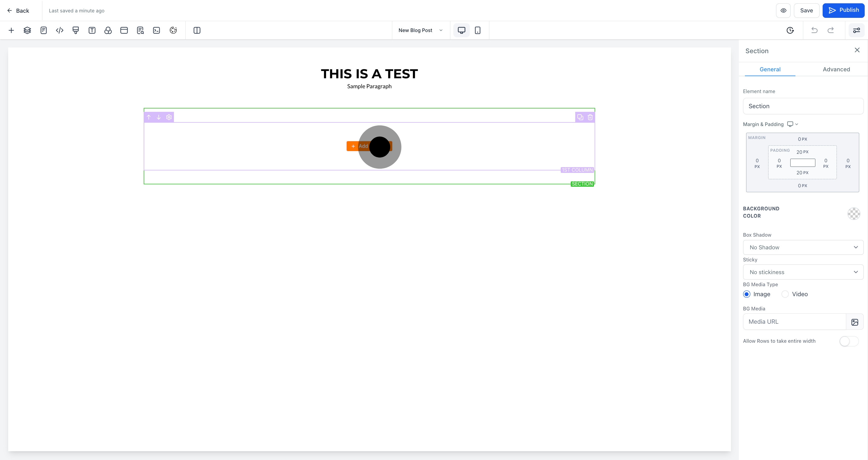Open the paintbrush styling tool
This screenshot has height=460, width=868.
pos(76,30)
